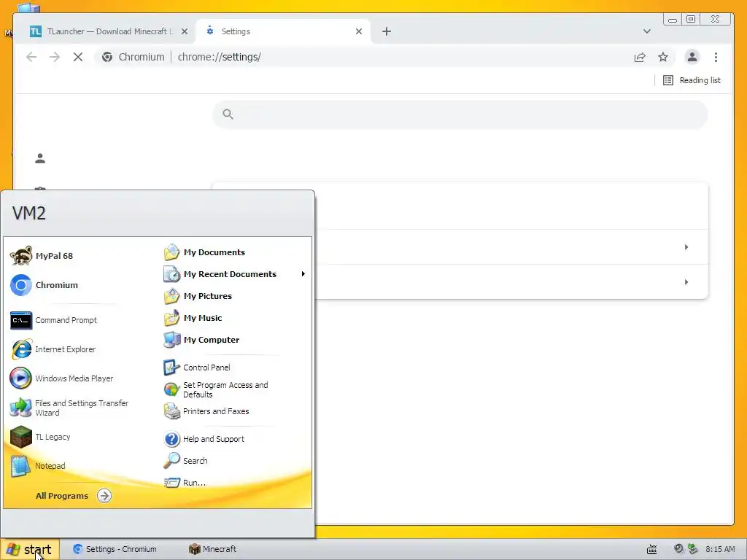Screen dimensions: 747x560
Task: Click the settings search field
Action: pyautogui.click(x=460, y=114)
